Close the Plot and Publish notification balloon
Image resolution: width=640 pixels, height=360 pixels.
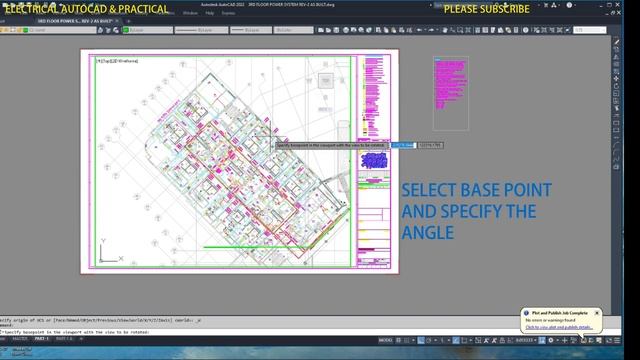point(597,313)
